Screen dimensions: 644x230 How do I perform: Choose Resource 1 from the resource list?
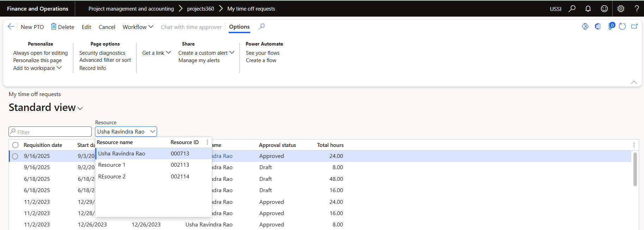(112, 165)
